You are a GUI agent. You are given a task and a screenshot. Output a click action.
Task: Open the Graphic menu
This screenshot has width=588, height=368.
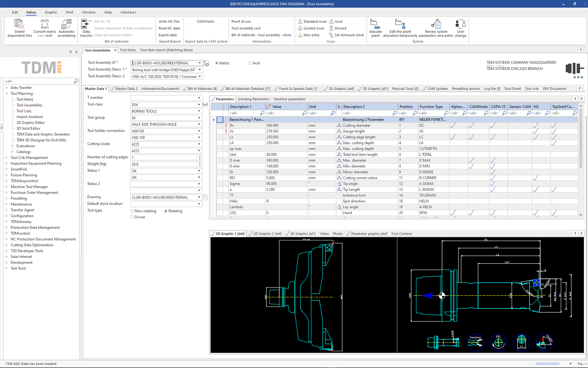(x=51, y=12)
